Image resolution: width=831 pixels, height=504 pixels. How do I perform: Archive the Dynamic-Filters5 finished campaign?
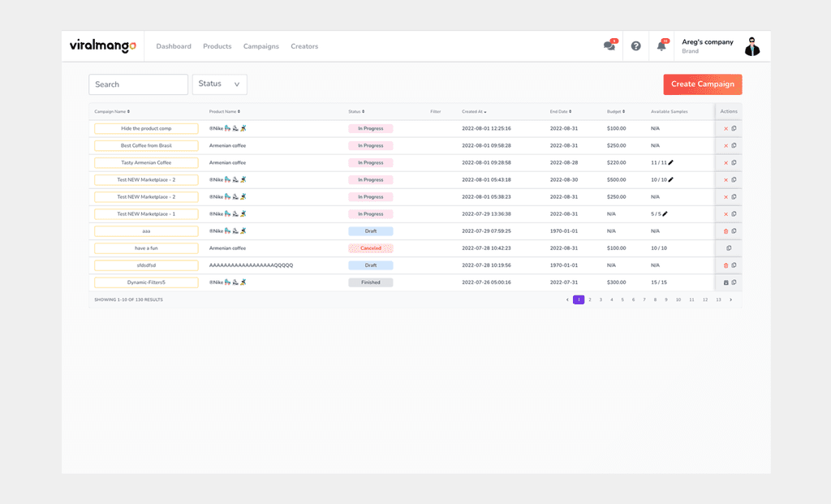point(726,282)
